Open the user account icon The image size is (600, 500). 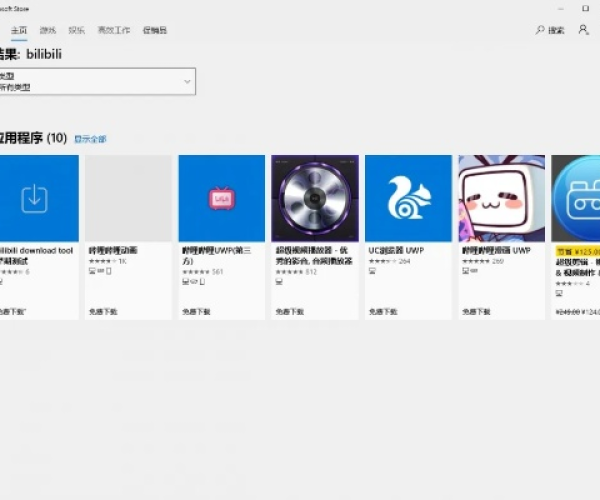point(583,30)
